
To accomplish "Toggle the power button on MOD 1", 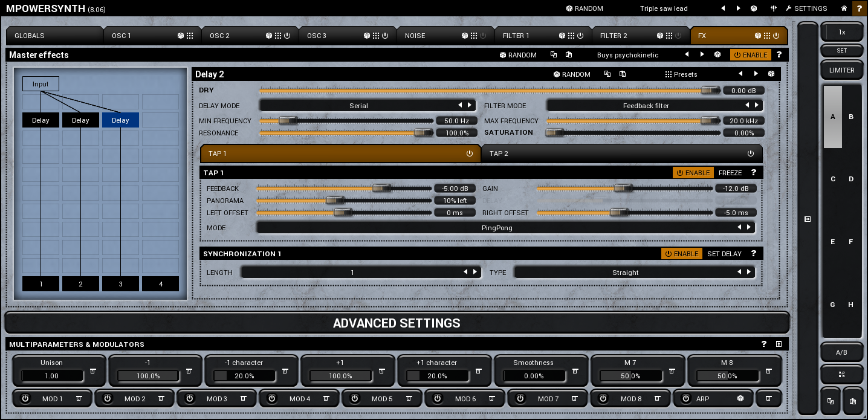I will point(25,399).
